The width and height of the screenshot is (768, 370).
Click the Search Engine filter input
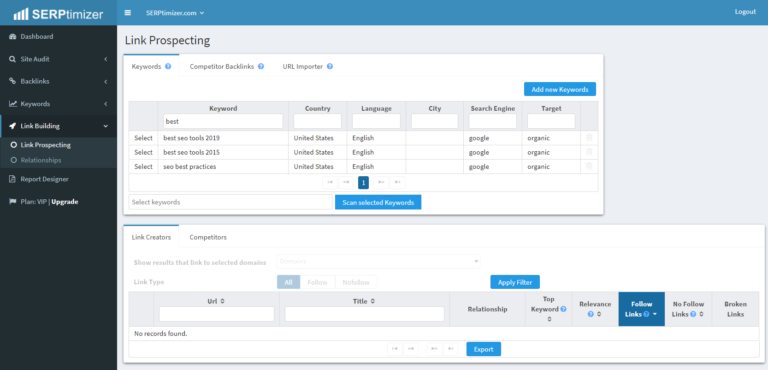pos(493,121)
